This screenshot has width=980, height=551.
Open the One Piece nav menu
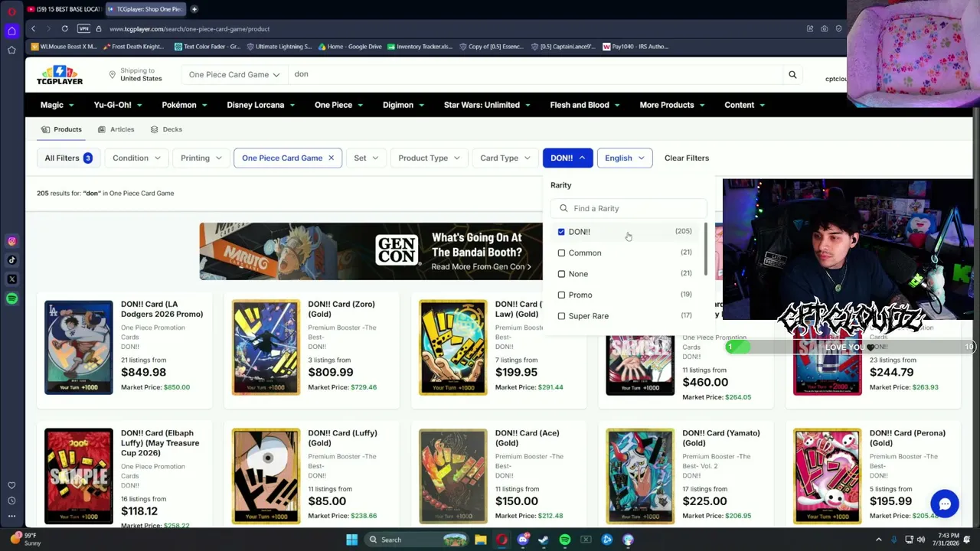(x=338, y=105)
